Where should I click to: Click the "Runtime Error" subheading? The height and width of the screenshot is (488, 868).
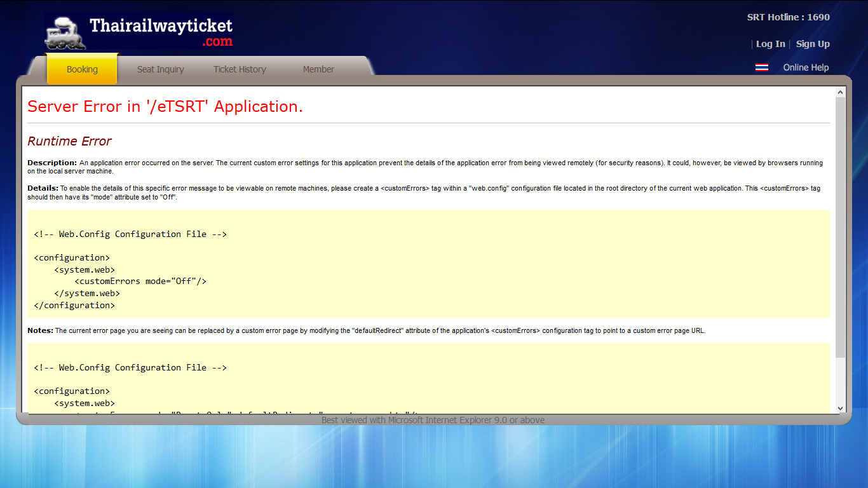[x=69, y=141]
